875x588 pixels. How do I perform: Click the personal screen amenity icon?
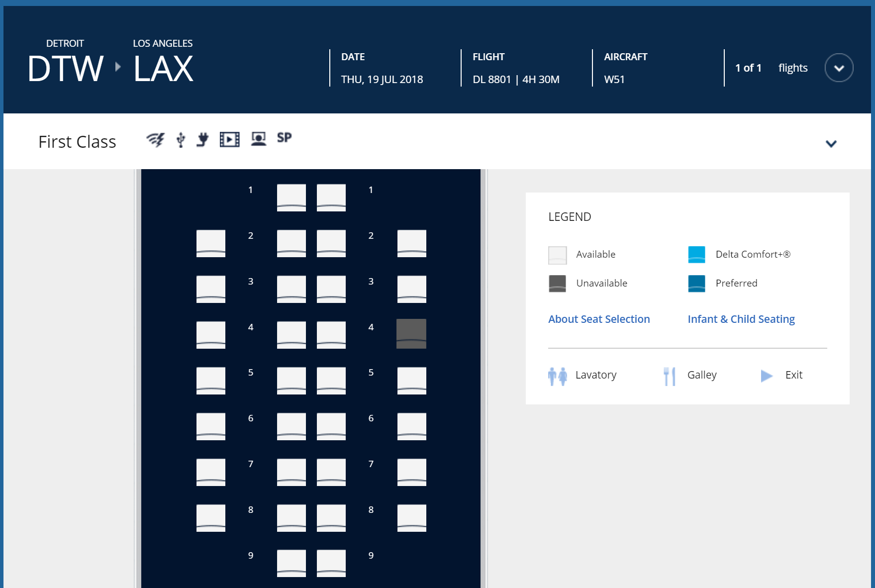point(258,139)
